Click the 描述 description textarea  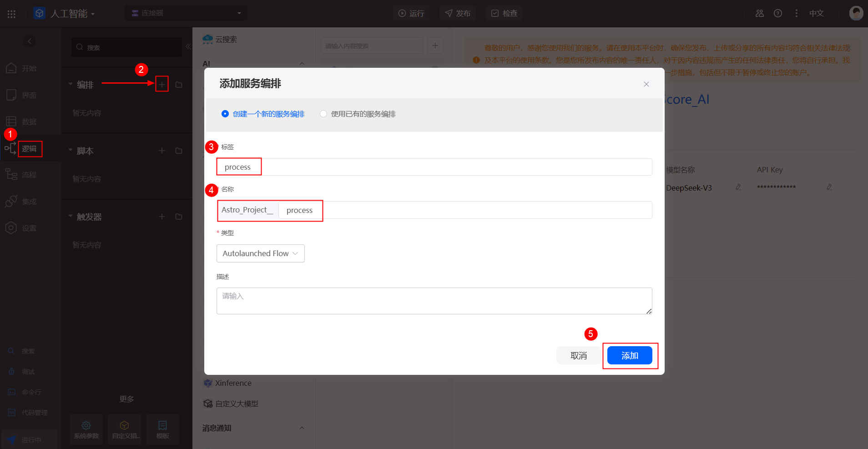tap(434, 301)
